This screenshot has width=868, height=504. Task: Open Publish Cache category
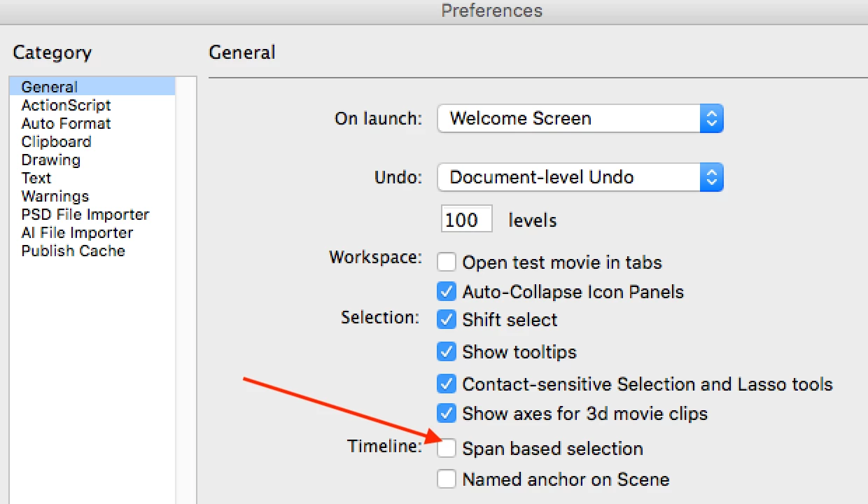[x=73, y=251]
